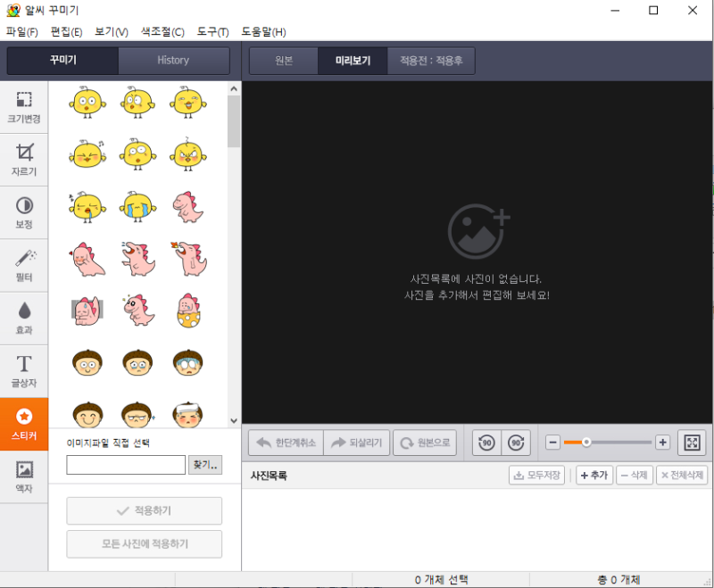Select the 자르기 crop tool
The height and width of the screenshot is (588, 714).
[x=24, y=161]
